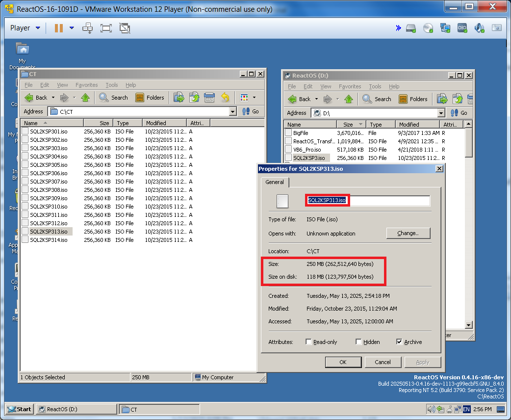The width and height of the screenshot is (511, 420).
Task: Select BigFile in ReactOS (D:) window
Action: (301, 133)
